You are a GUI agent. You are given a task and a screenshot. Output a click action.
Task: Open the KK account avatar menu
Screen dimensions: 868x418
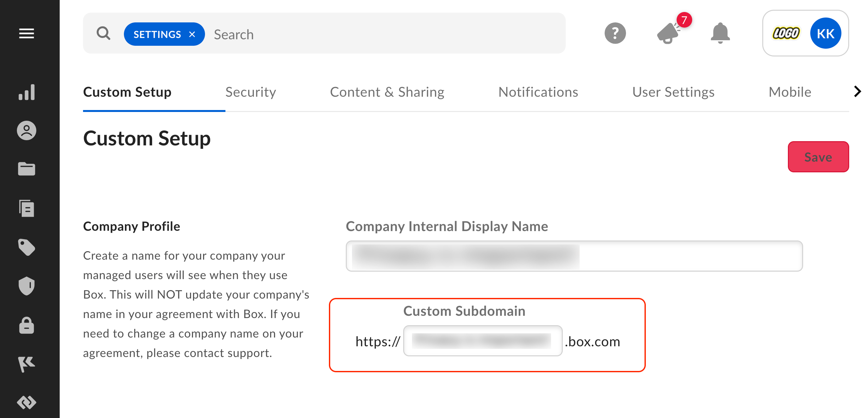825,33
